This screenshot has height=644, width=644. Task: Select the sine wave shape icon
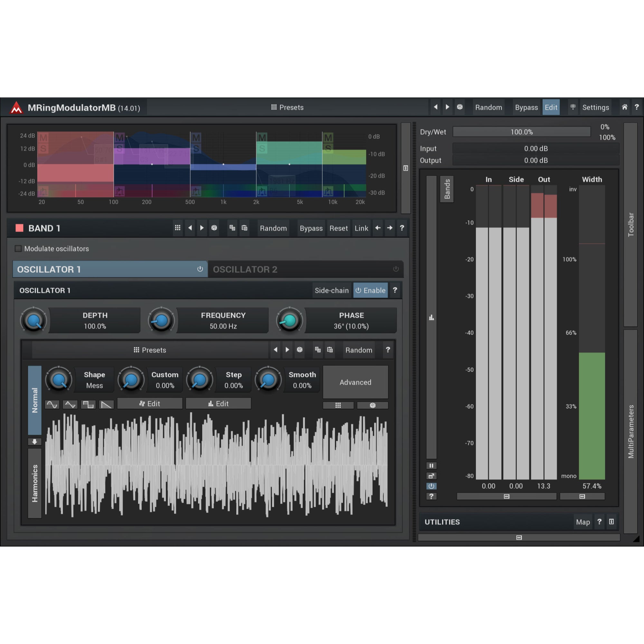pyautogui.click(x=52, y=405)
